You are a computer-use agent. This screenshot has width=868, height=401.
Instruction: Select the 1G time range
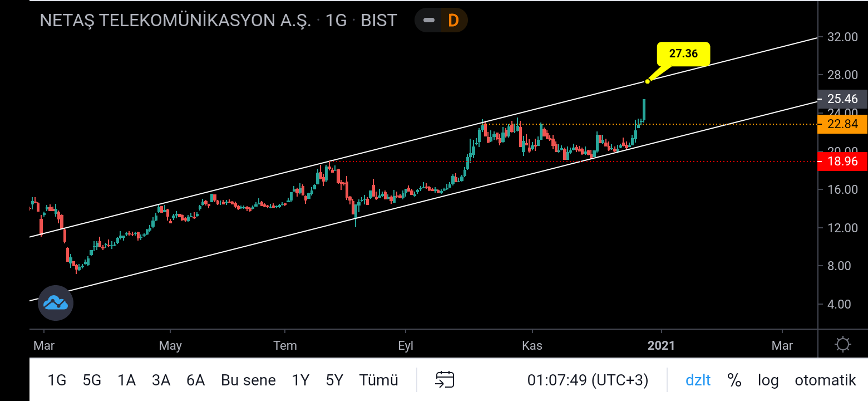pos(57,380)
